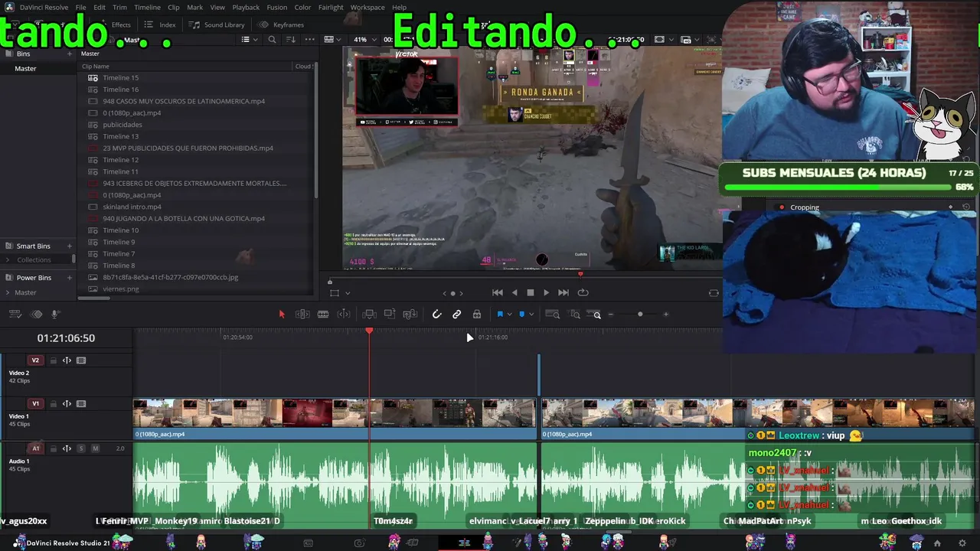The height and width of the screenshot is (551, 980).
Task: Solo the Audio 1 track
Action: [81, 448]
